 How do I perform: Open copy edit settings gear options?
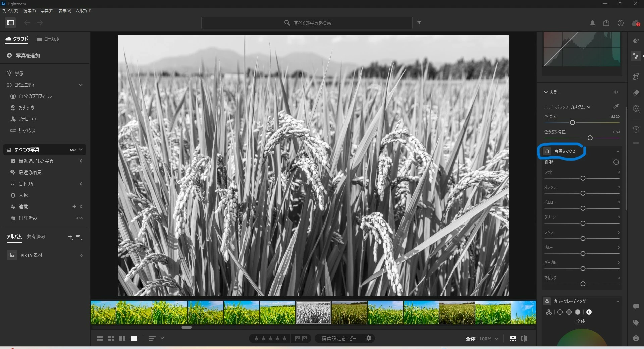point(369,338)
